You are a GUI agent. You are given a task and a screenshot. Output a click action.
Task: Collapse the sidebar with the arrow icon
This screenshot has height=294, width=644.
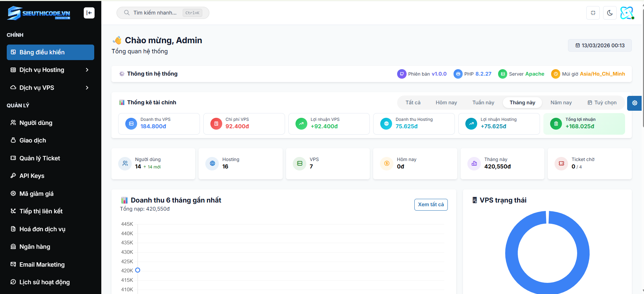pos(89,13)
